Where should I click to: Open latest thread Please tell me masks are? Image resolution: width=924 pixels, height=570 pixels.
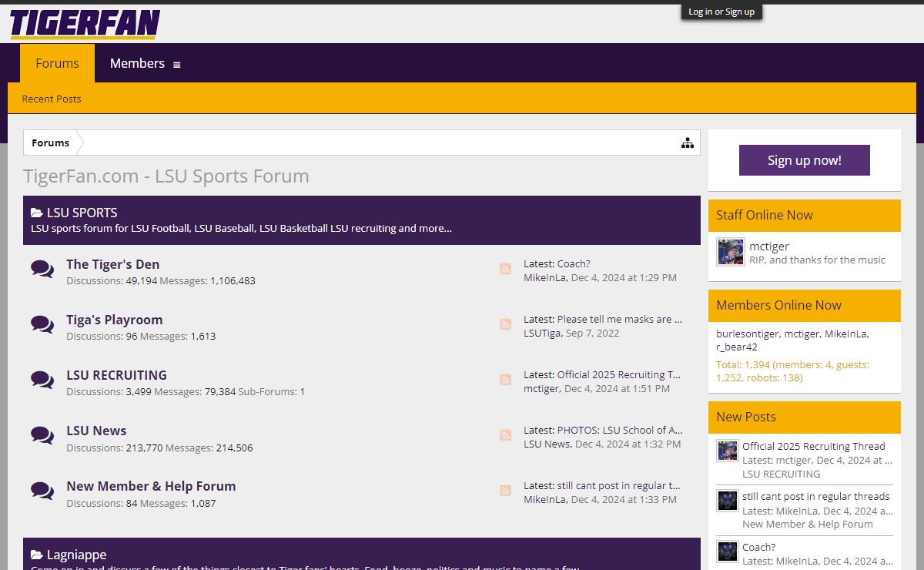pyautogui.click(x=620, y=319)
